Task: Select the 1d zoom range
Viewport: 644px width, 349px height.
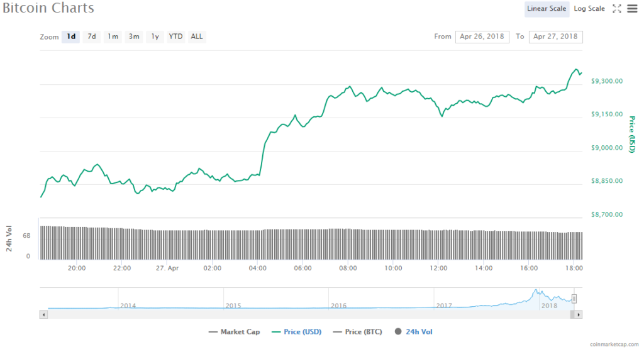Action: 71,36
